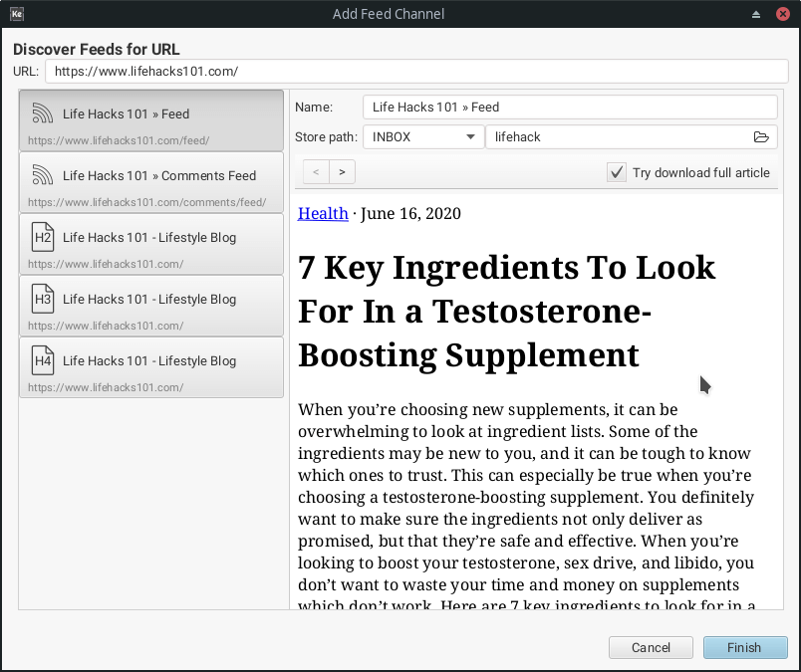
Task: Click the RSS icon for Life Hacks 101 Feed
Action: [42, 113]
